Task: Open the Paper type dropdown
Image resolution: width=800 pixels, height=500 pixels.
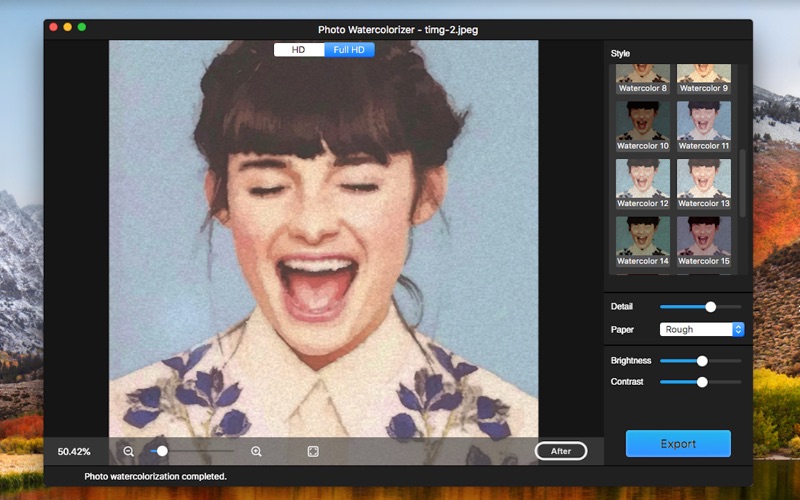Action: coord(702,329)
